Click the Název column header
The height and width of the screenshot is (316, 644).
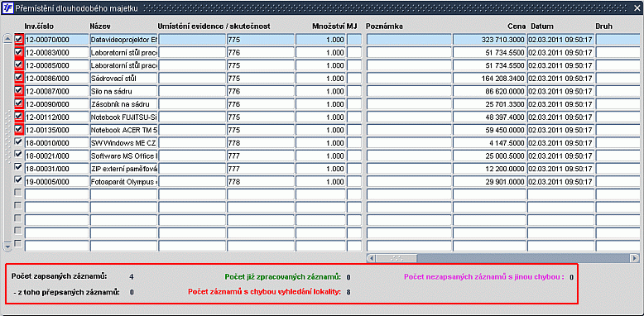(x=100, y=26)
